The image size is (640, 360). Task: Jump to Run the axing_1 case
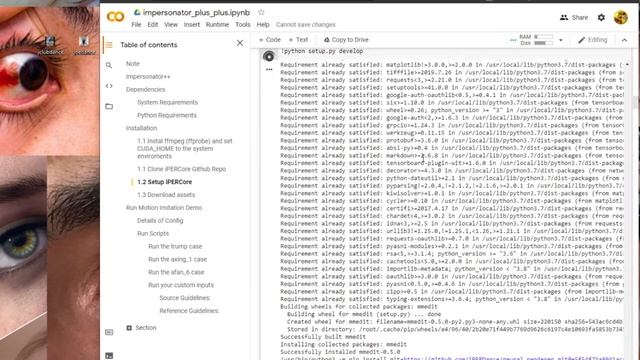[178, 260]
